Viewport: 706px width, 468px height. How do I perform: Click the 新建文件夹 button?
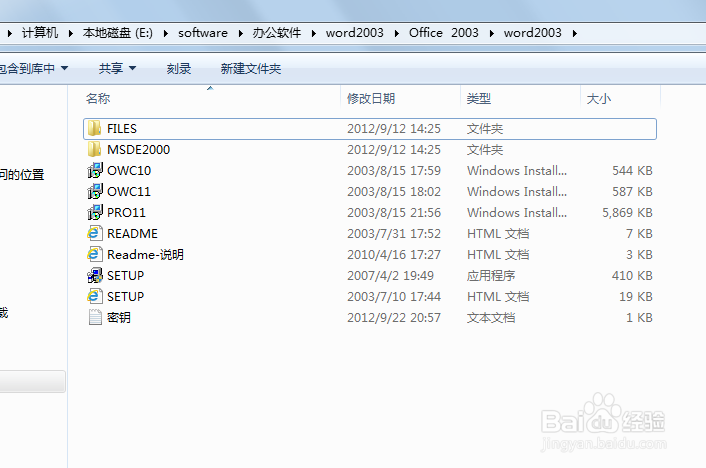coord(251,68)
